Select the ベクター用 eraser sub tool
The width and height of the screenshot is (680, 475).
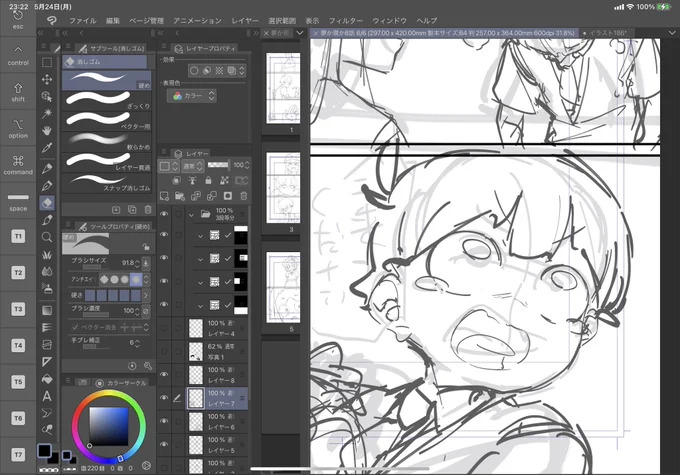pos(107,120)
